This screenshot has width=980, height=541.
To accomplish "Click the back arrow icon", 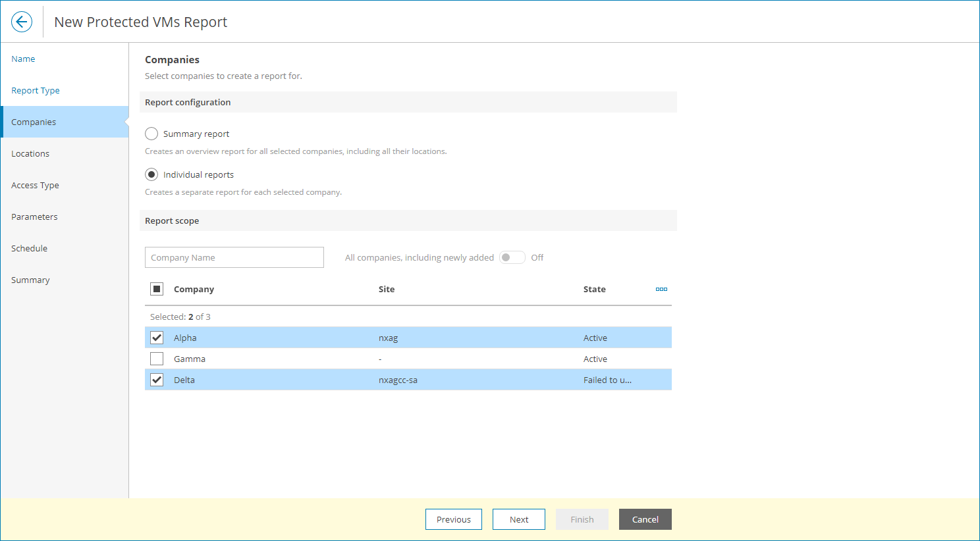I will coord(22,22).
